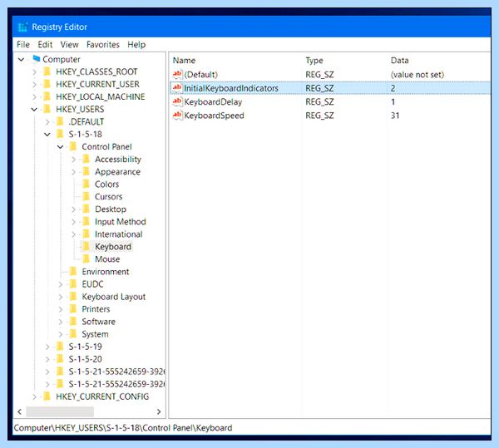Click the Cursors folder icon
The width and height of the screenshot is (499, 448).
coord(86,196)
